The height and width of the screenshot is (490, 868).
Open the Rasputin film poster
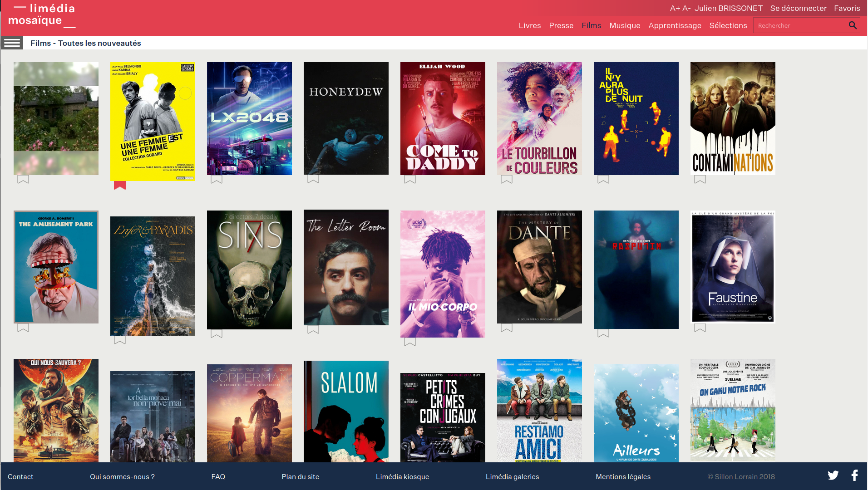point(636,269)
